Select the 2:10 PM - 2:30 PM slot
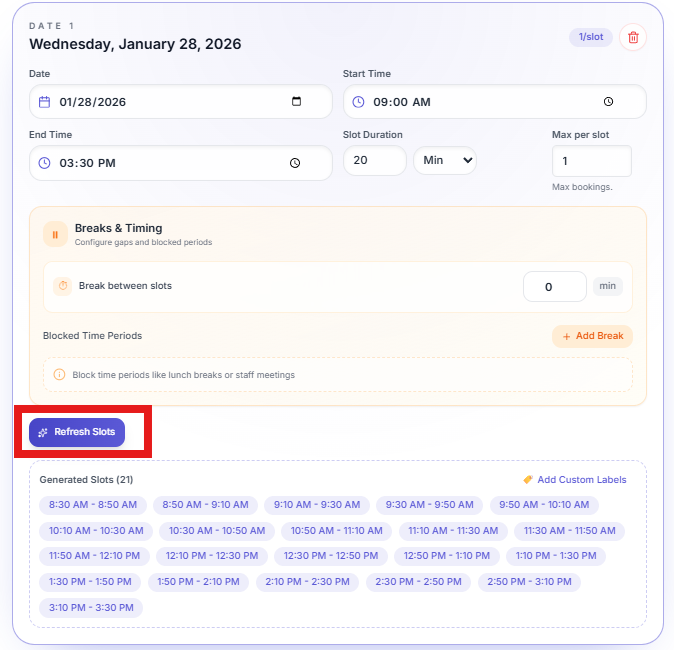Viewport: 674px width, 650px height. [307, 582]
